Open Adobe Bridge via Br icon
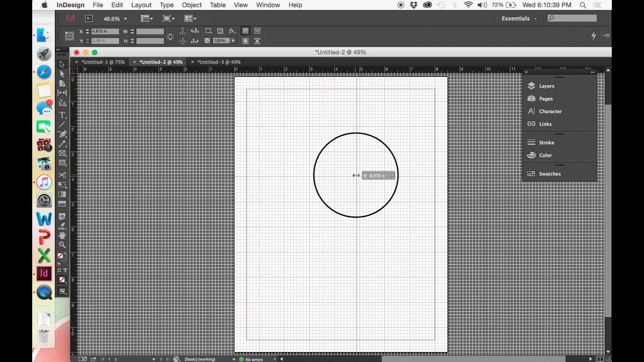This screenshot has height=362, width=644. click(89, 18)
